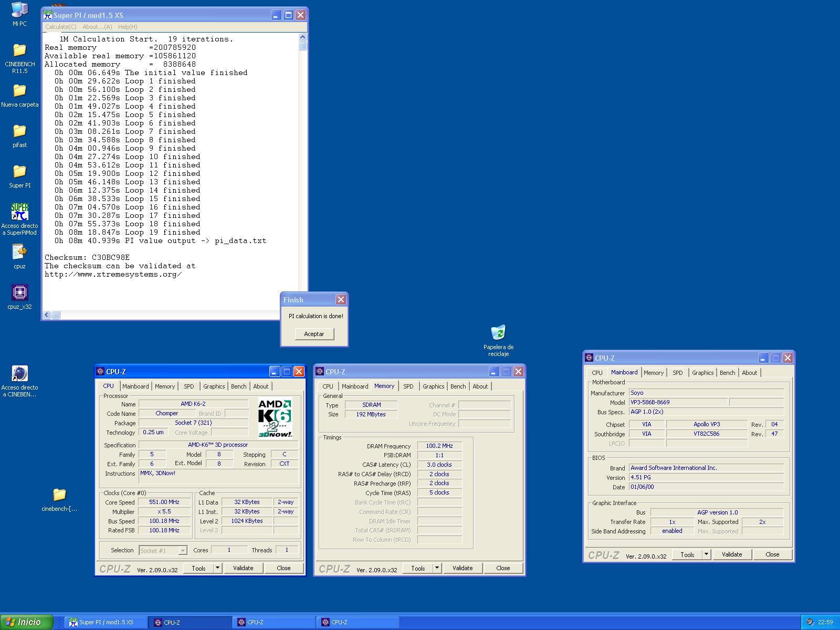Click Tools button in CPU window
The image size is (840, 630).
[x=198, y=568]
